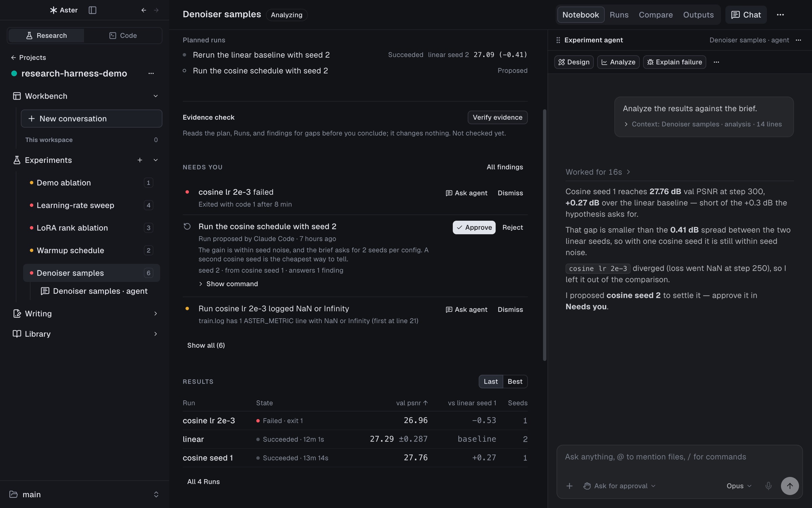The height and width of the screenshot is (508, 812).
Task: Open the Opus model dropdown
Action: coord(739,486)
